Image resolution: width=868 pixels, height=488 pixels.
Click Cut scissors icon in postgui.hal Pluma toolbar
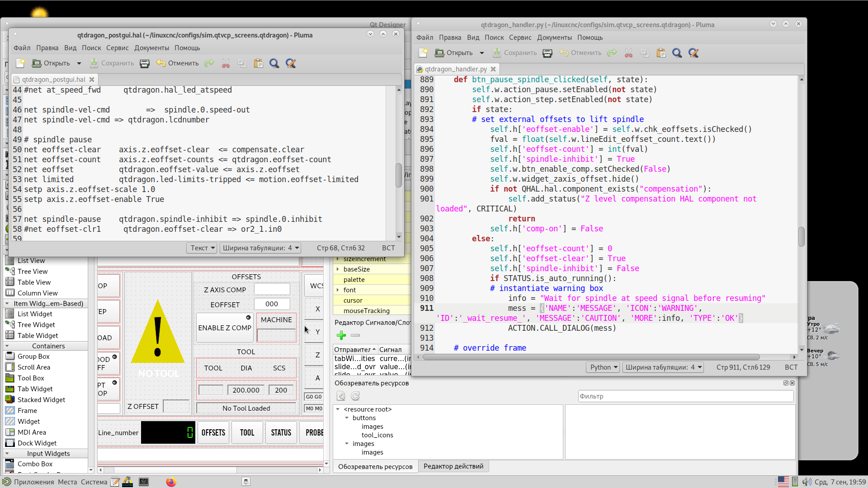(x=226, y=63)
